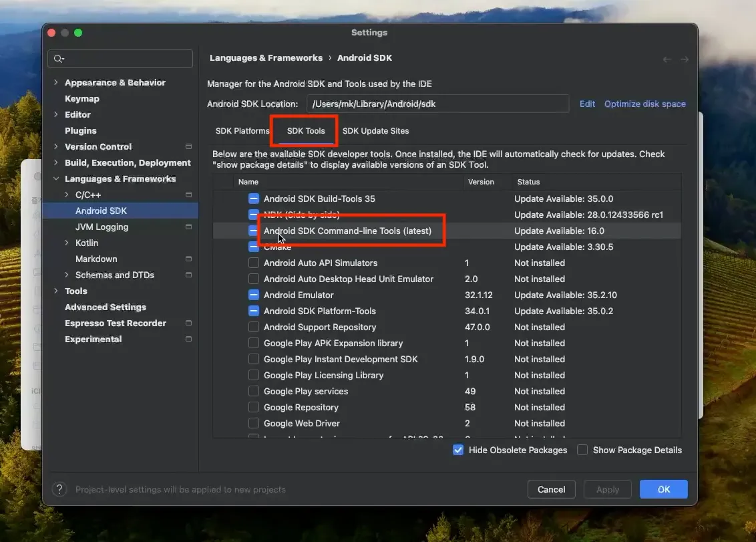
Task: Expand the Kotlin tree node
Action: 67,243
